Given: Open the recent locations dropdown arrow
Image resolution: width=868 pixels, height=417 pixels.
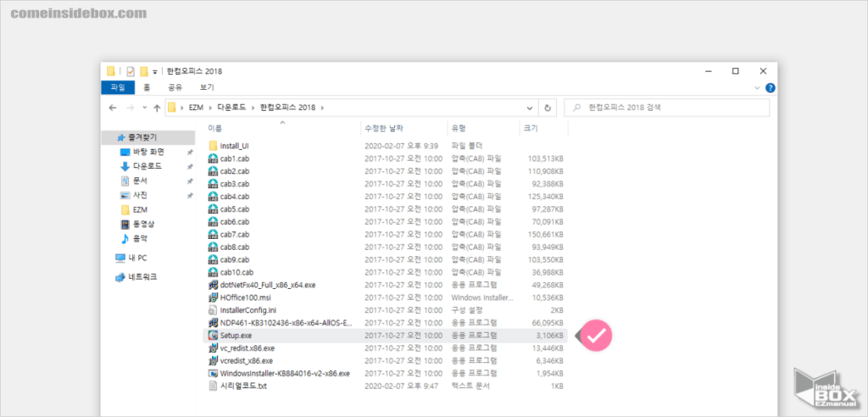Looking at the screenshot, I should click(x=143, y=108).
